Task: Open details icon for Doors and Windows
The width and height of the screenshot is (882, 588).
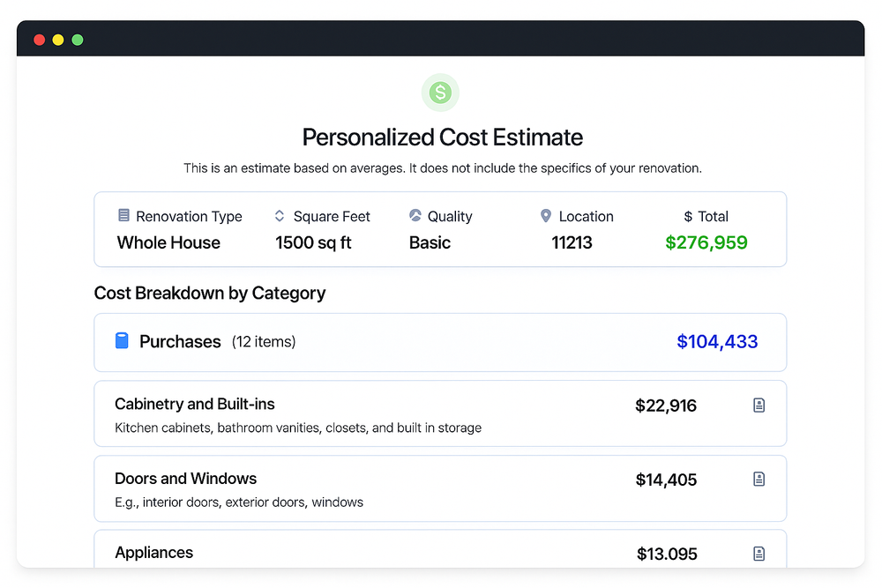Action: [759, 479]
